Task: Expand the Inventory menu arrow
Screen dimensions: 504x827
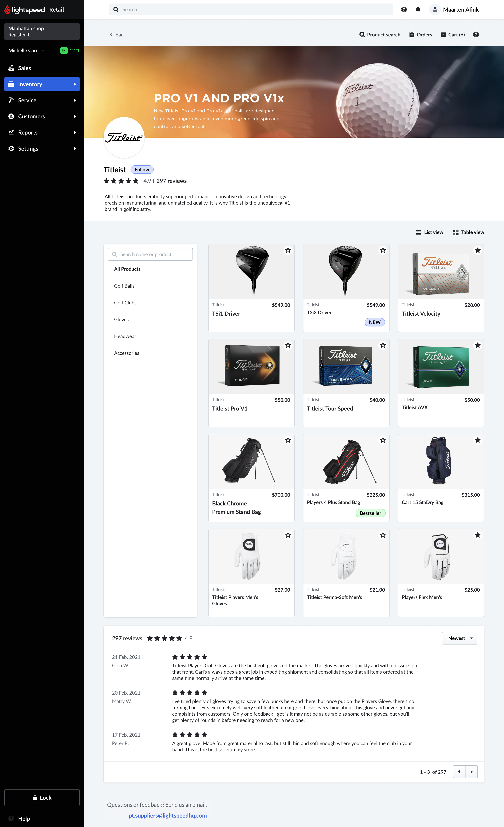Action: click(75, 84)
